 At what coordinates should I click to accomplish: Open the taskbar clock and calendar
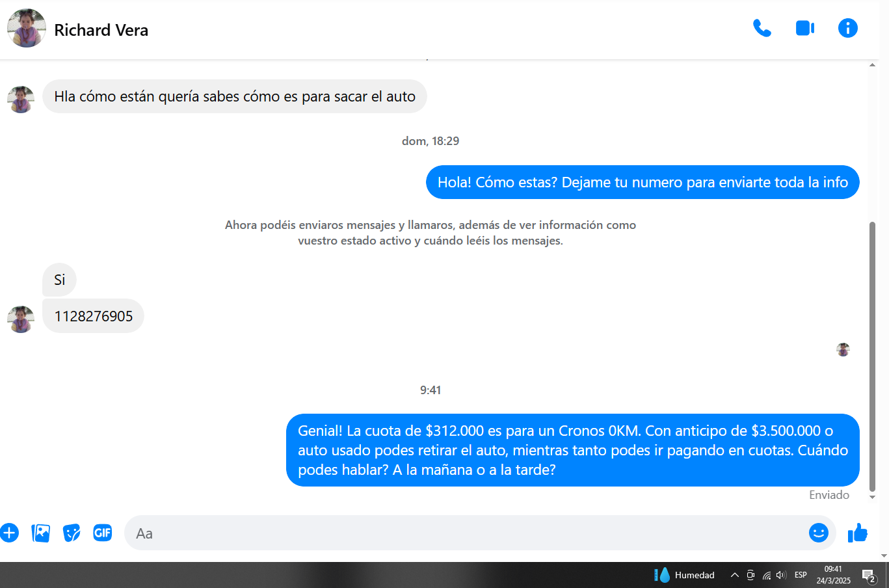tap(834, 575)
